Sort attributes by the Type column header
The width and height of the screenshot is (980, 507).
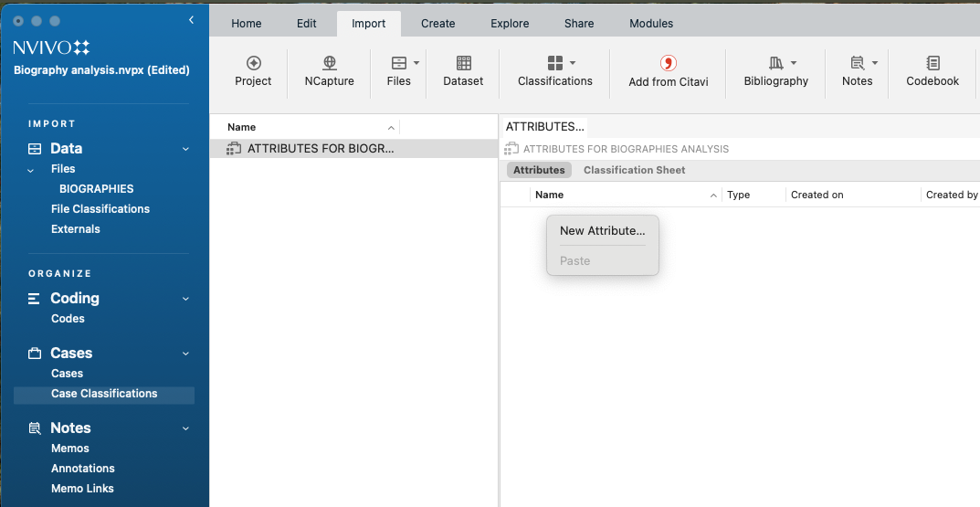pos(738,195)
